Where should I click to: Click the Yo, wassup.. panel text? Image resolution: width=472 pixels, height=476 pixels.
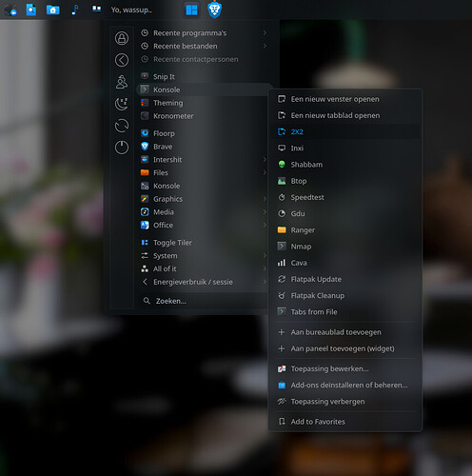[x=131, y=10]
